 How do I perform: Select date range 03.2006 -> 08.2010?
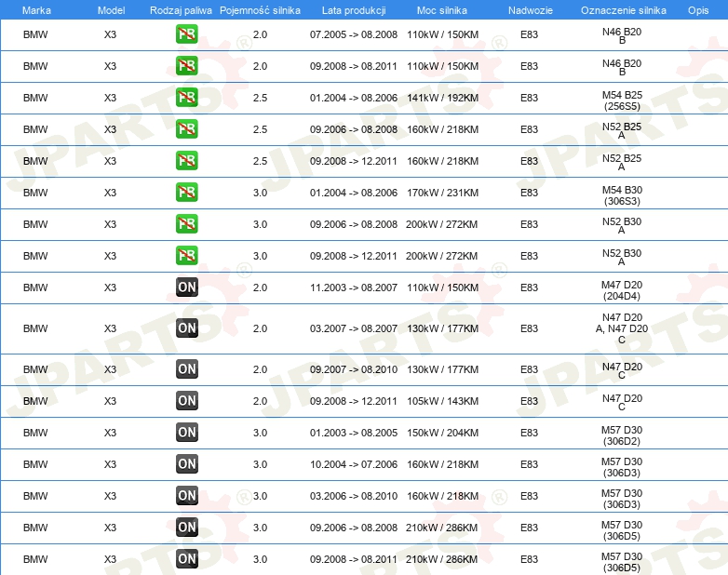[x=354, y=495]
